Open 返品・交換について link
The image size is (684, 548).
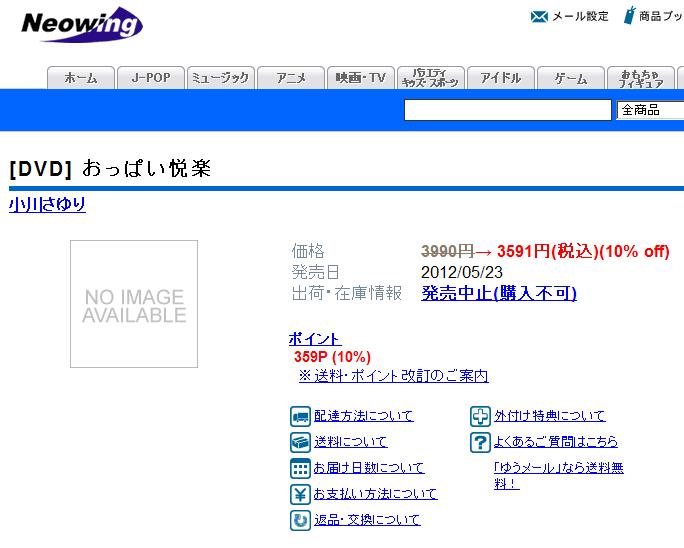pyautogui.click(x=367, y=520)
